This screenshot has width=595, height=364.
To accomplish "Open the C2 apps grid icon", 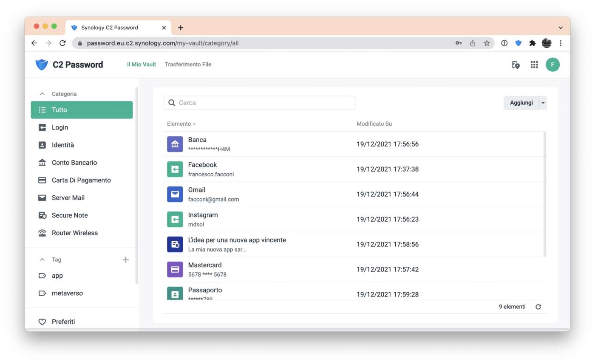I will tap(534, 65).
